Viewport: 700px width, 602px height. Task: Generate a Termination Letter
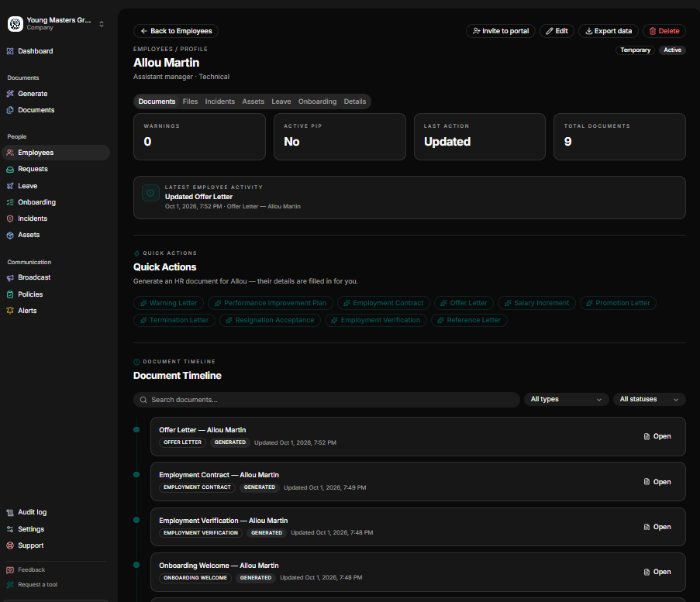click(174, 320)
